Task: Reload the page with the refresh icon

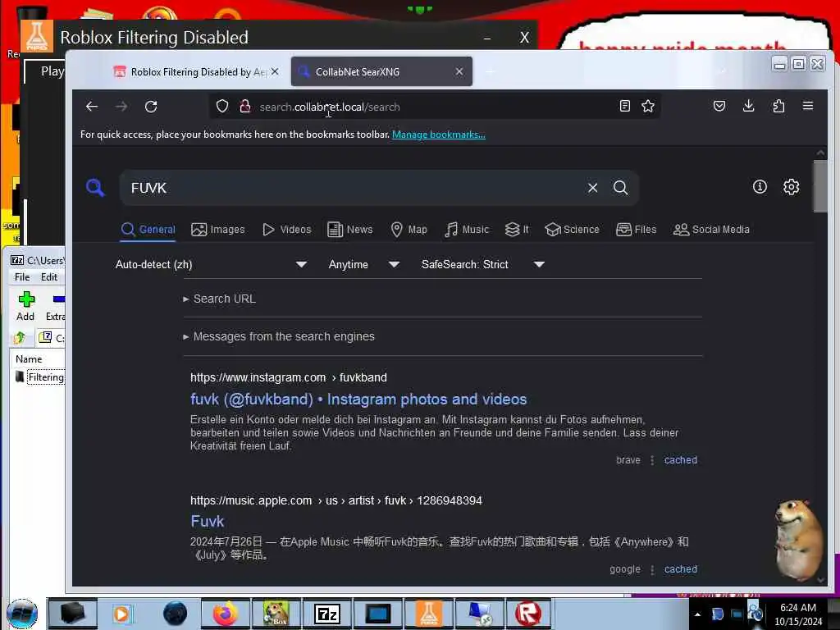Action: (x=151, y=107)
